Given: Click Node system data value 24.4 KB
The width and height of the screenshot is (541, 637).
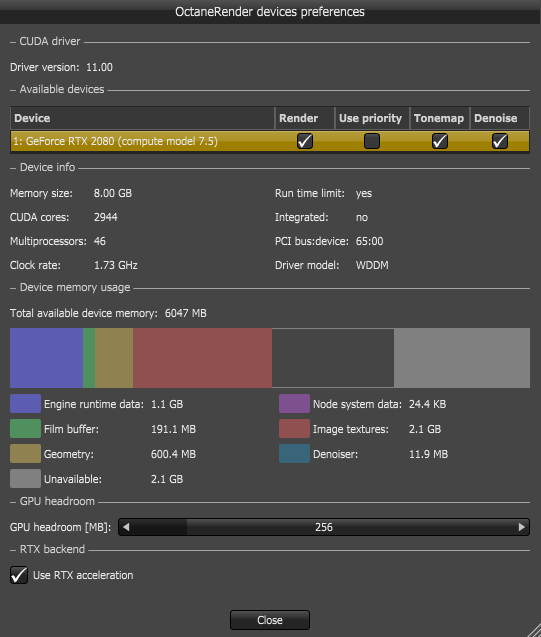Looking at the screenshot, I should 427,404.
